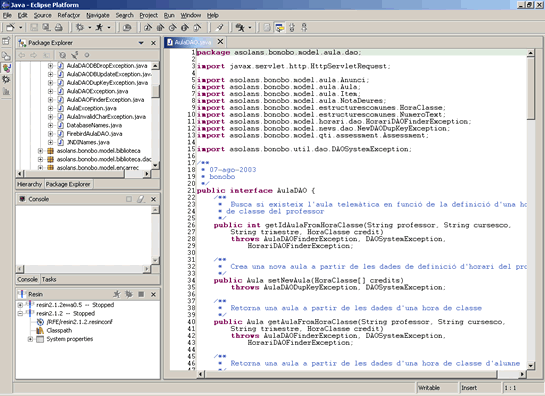Click the Console terminate square icon
Image resolution: width=545 pixels, height=396 pixels.
[x=129, y=199]
